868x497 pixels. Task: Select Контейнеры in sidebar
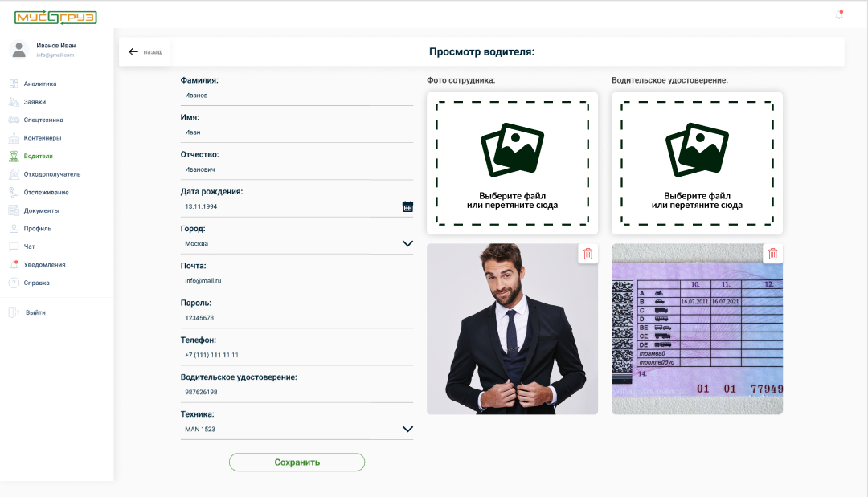click(x=42, y=138)
